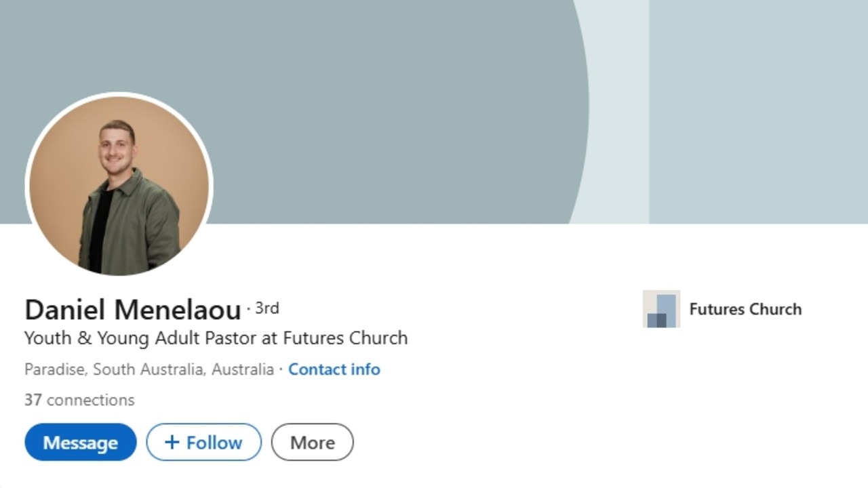
Task: Click the Futures Church logo icon
Action: (x=661, y=309)
